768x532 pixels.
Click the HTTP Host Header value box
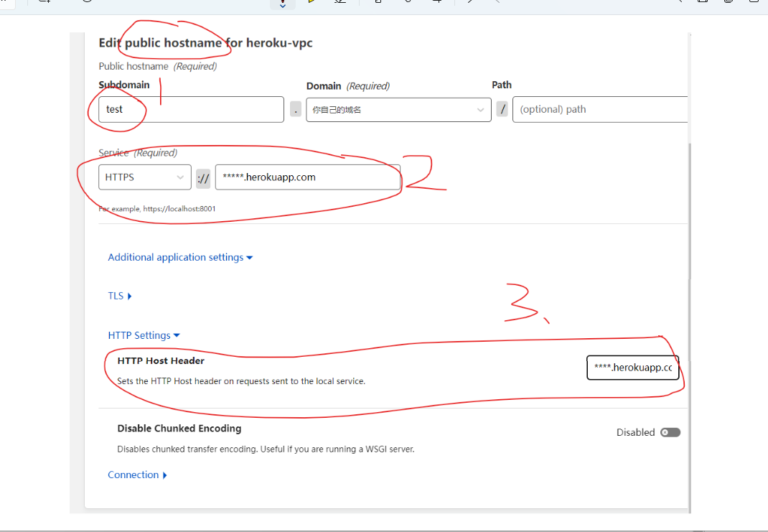pos(632,368)
